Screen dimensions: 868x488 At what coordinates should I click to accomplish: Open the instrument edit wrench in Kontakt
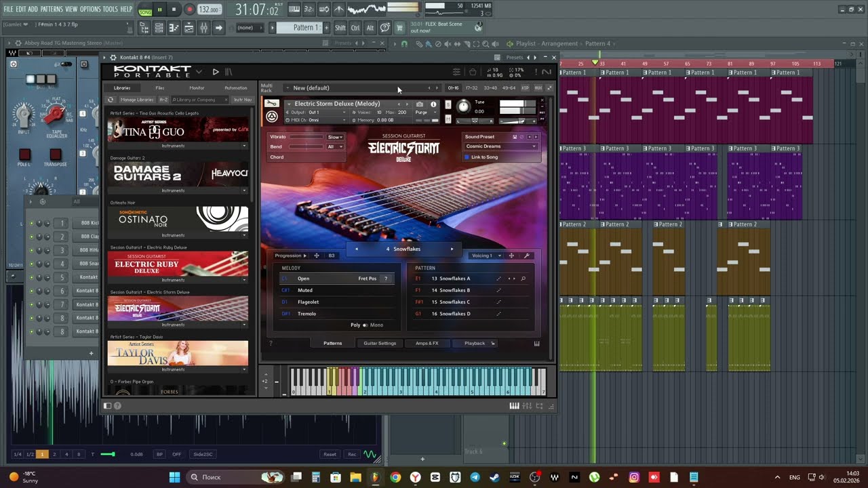point(272,104)
